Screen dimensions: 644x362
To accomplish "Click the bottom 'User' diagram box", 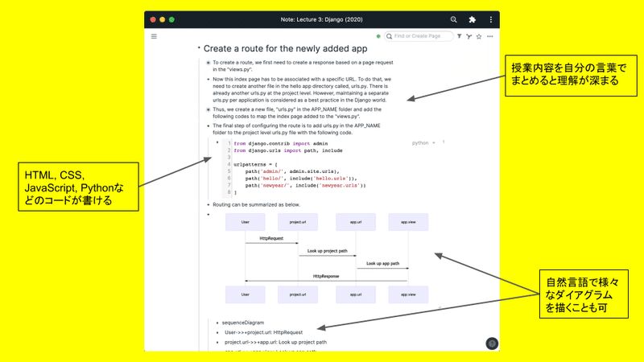I will [x=246, y=294].
